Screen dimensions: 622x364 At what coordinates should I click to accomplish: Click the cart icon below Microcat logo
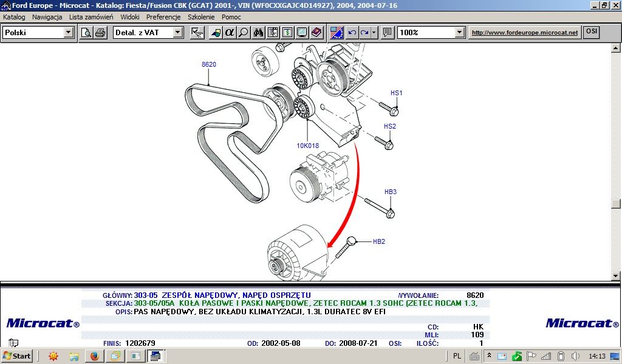[13, 343]
